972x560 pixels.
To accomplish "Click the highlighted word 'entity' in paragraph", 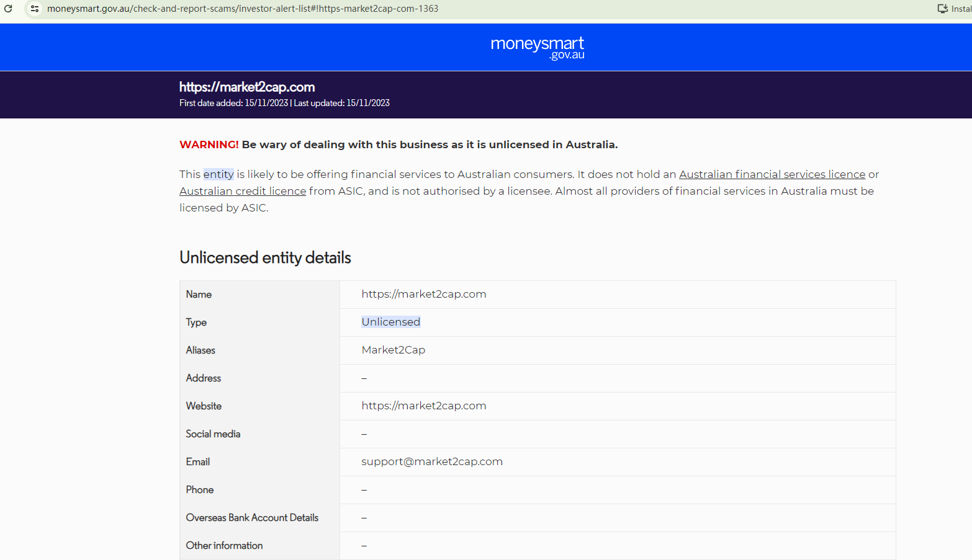I will (218, 174).
